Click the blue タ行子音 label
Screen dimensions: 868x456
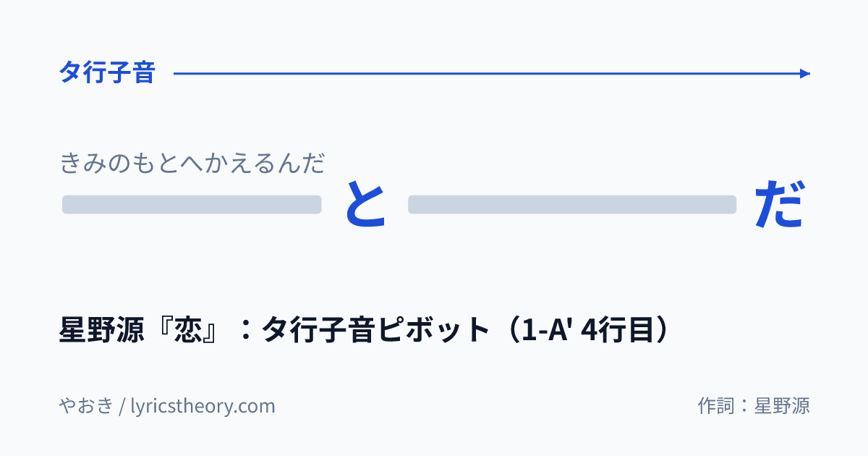point(107,73)
